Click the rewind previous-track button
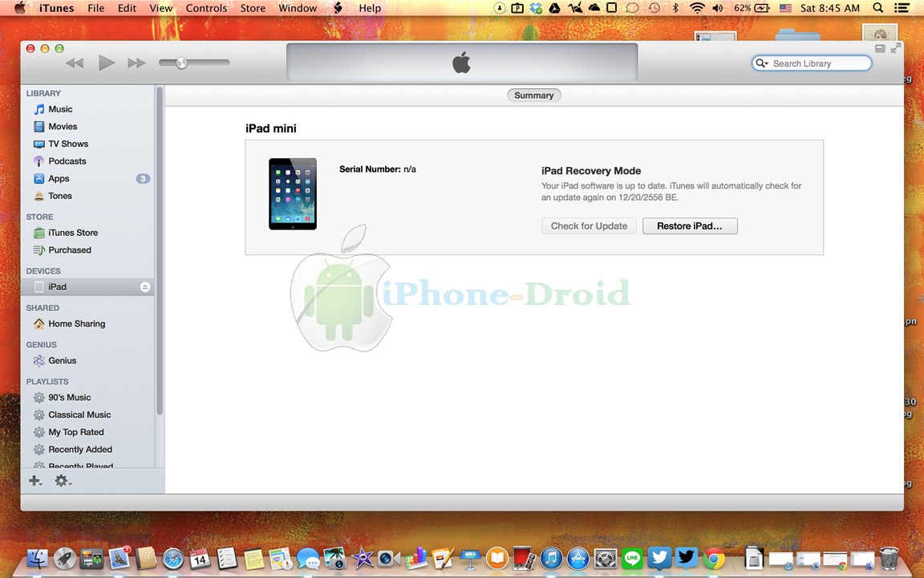This screenshot has width=924, height=578. coord(75,63)
